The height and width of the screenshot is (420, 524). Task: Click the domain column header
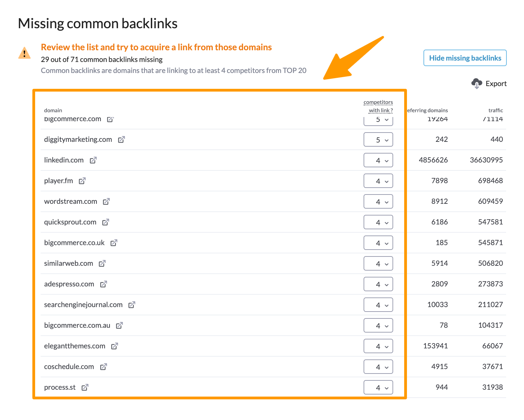point(53,110)
